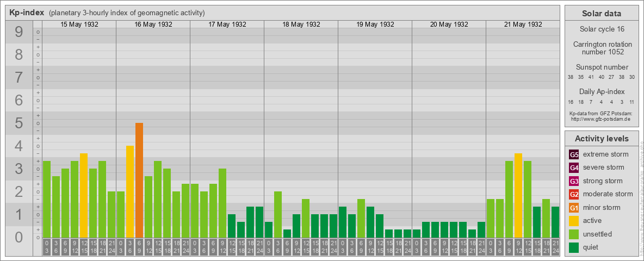Click the 'strong storm' legend label
The image size is (644, 261).
pyautogui.click(x=603, y=181)
